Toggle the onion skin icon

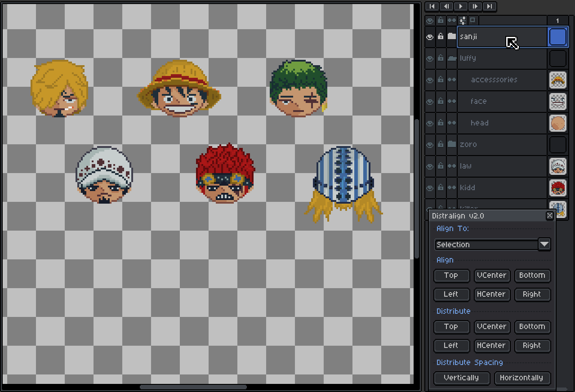472,20
